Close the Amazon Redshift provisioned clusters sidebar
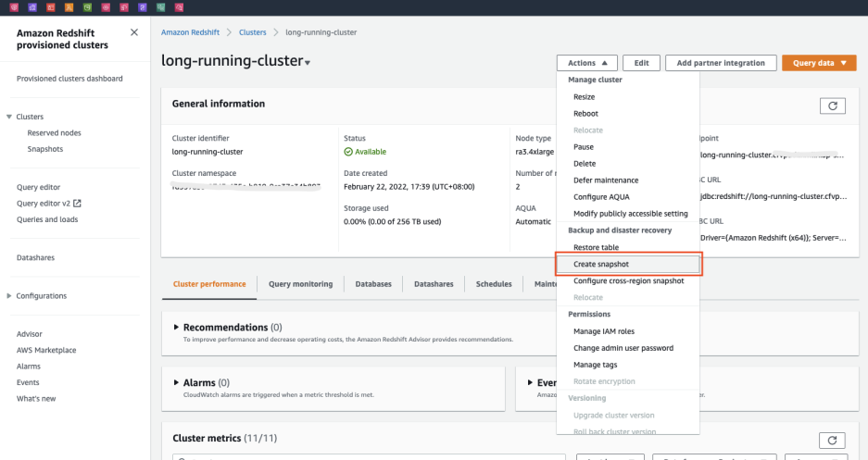The height and width of the screenshot is (460, 868). coord(134,32)
